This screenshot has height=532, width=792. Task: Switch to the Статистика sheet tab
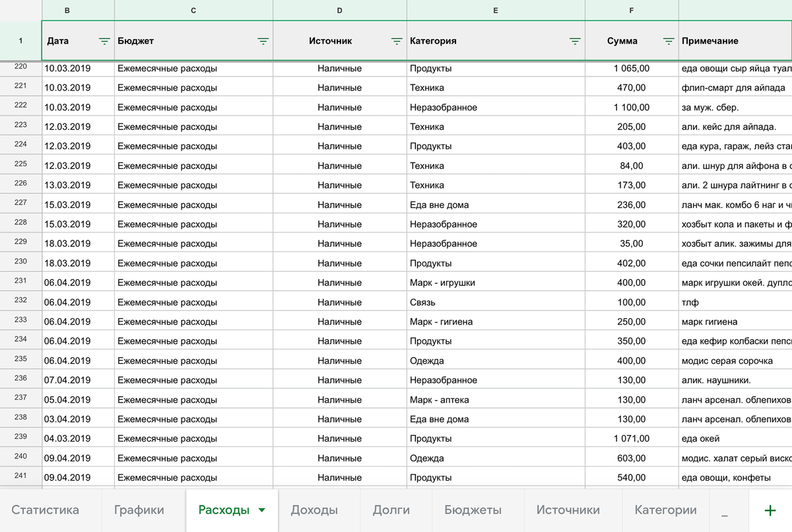[x=45, y=510]
